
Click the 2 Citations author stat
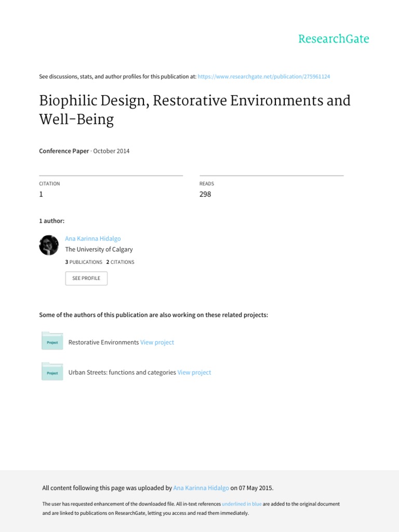coord(120,262)
